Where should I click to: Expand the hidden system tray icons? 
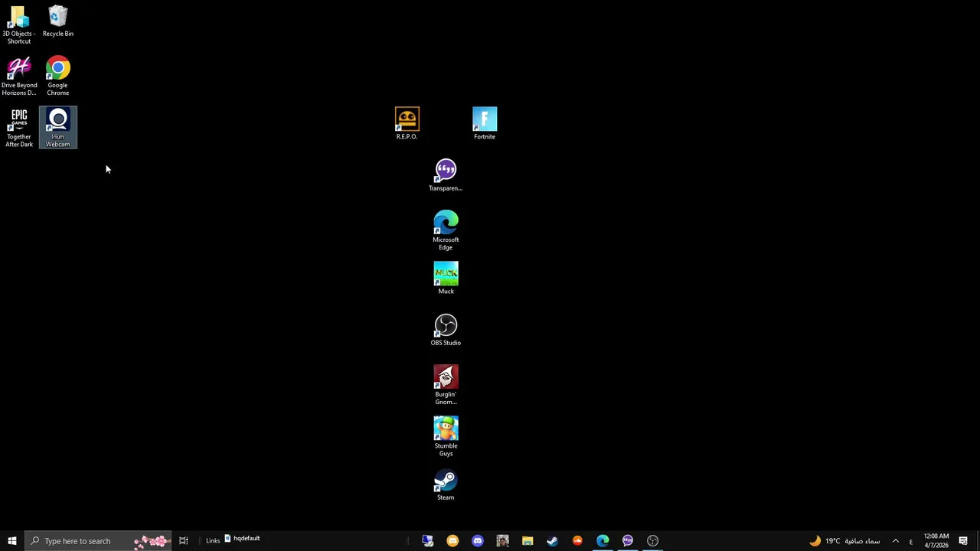tap(895, 541)
